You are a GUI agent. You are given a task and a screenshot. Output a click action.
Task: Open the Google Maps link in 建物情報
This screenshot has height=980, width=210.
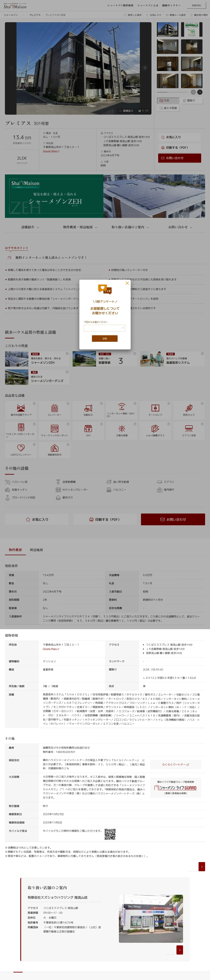[x=51, y=649]
